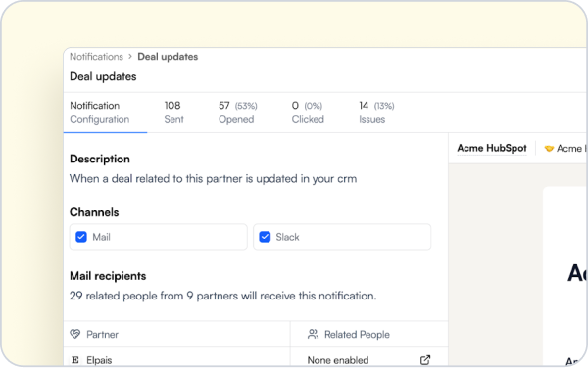588x368 pixels.
Task: Click the 13% issues percentage
Action: pyautogui.click(x=384, y=106)
